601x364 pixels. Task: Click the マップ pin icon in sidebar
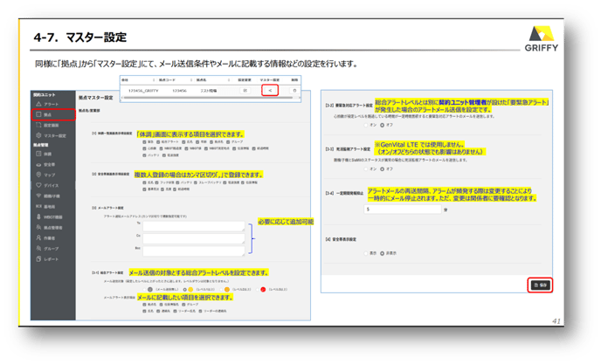click(x=38, y=175)
